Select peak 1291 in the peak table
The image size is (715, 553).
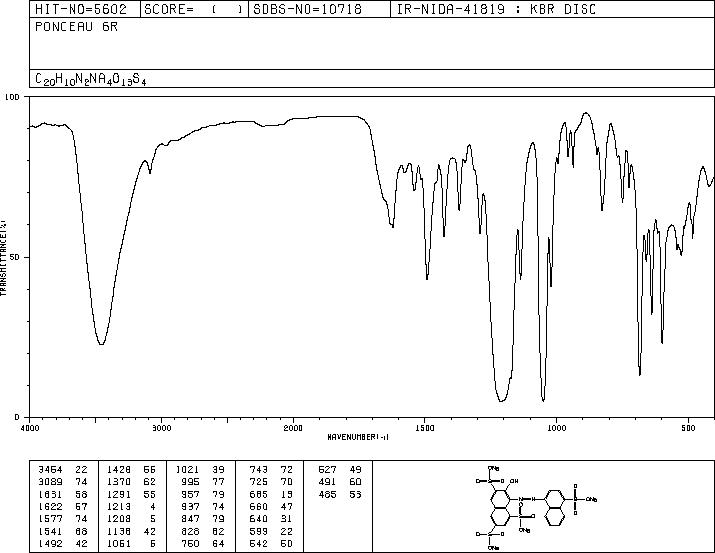(x=119, y=494)
